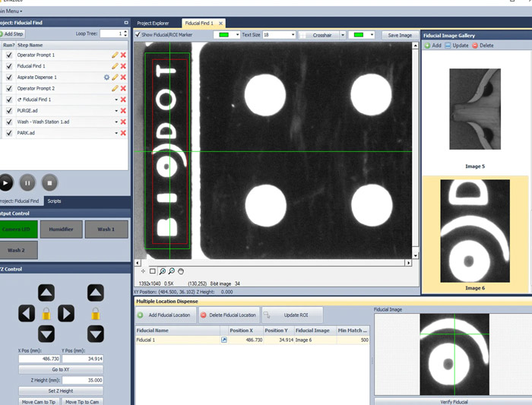Uncheck Run for Operator Prompt 1
Screen dimensions: 532x405
pos(9,55)
